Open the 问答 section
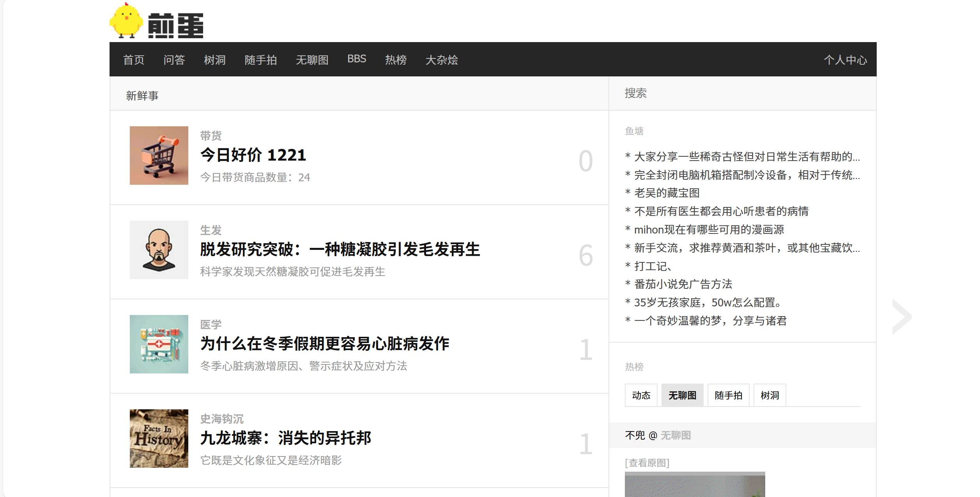 (174, 60)
